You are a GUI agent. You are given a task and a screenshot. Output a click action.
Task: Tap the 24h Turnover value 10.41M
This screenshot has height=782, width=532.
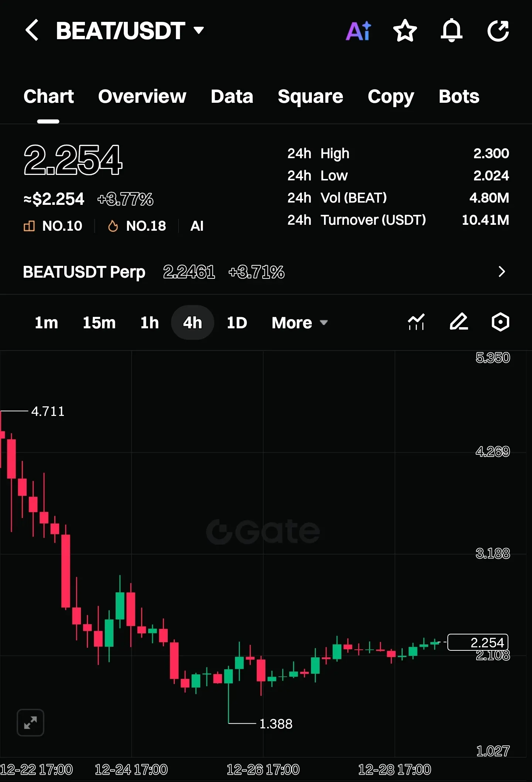click(x=485, y=220)
